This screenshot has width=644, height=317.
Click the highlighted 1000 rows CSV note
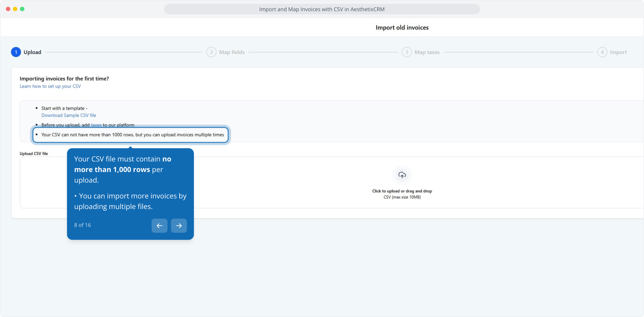tap(132, 135)
